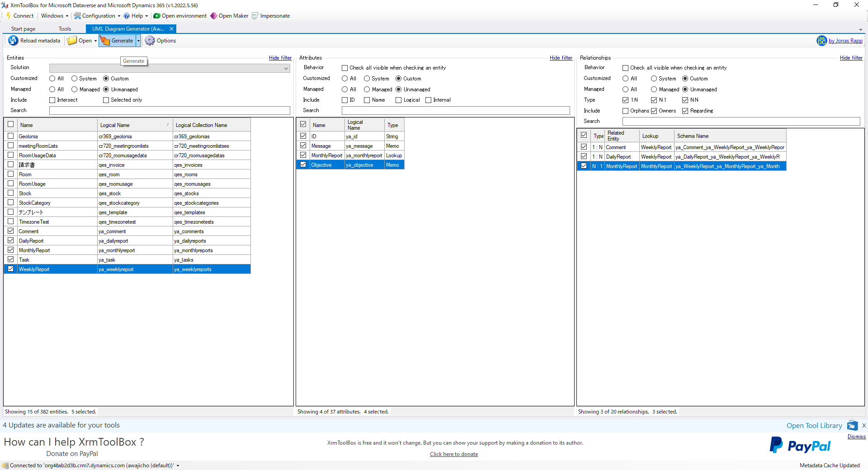The image size is (868, 470).
Task: Enable the Intersect checkbox
Action: tap(52, 100)
